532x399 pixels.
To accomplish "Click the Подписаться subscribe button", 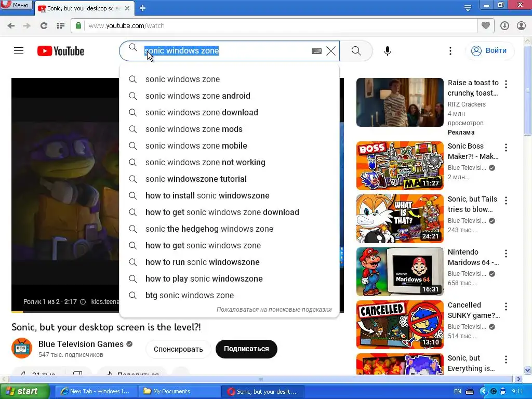I will pos(246,349).
